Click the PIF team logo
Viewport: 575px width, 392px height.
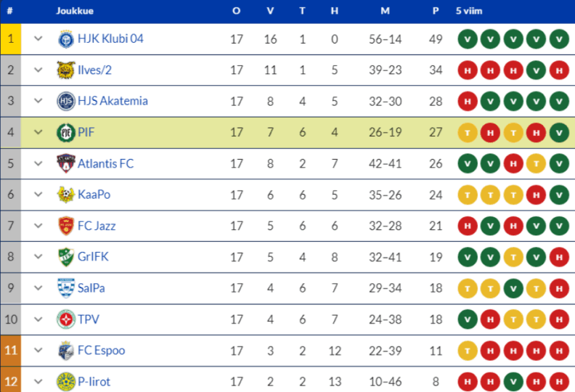[x=66, y=133]
